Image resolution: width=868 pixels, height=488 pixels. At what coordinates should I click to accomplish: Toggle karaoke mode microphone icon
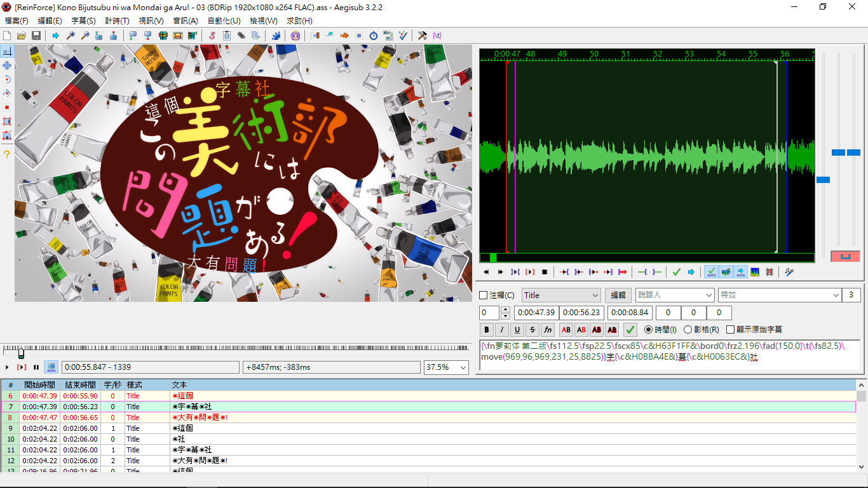coord(789,272)
